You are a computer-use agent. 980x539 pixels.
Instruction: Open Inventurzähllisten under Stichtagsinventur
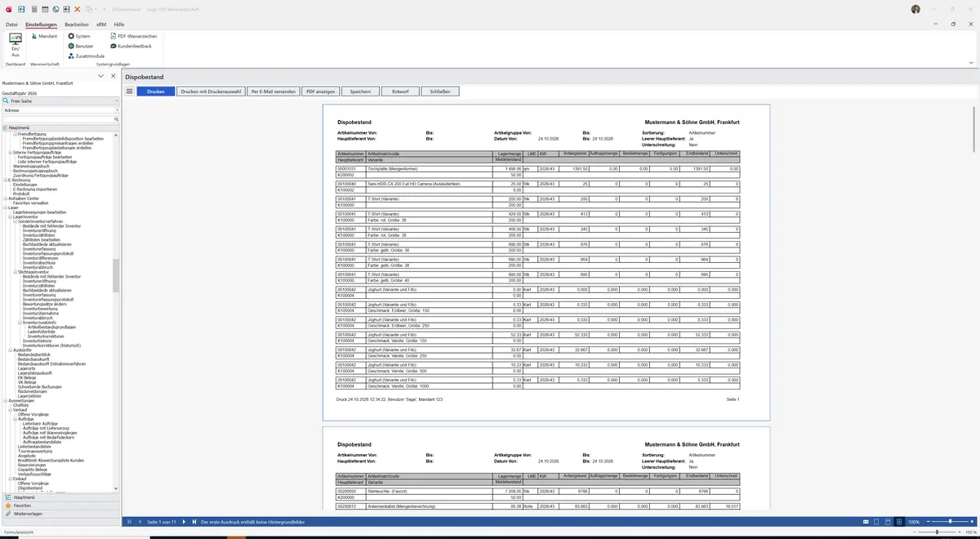click(38, 286)
